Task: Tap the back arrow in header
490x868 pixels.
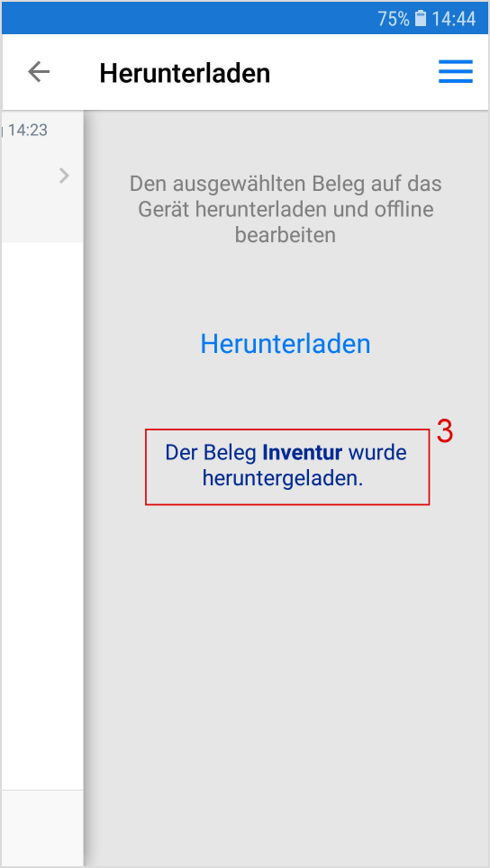Action: pos(39,72)
